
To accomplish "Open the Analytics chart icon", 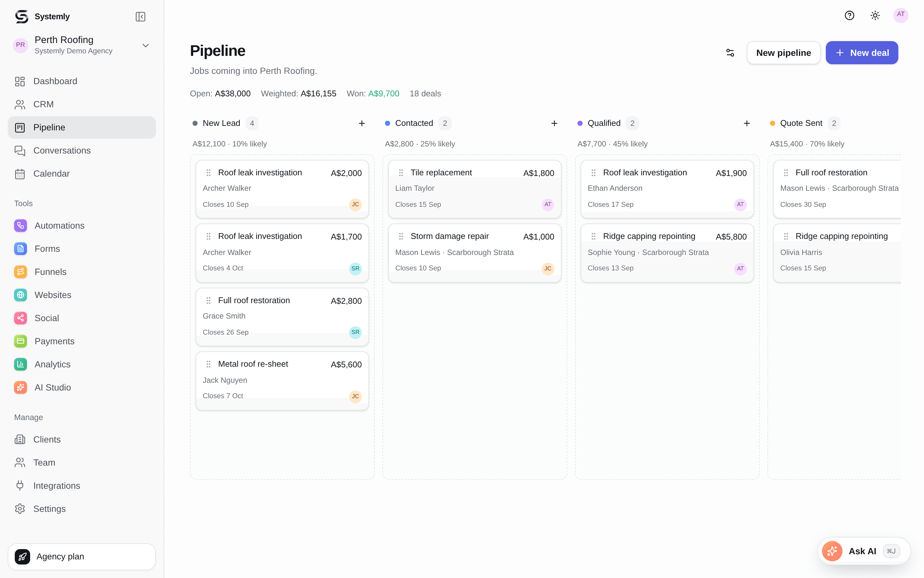I will 21,364.
